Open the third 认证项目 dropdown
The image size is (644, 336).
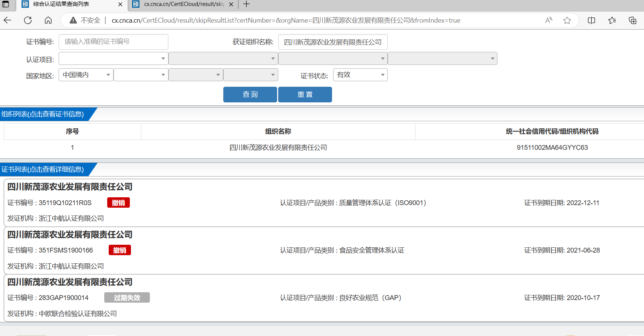pyautogui.click(x=333, y=59)
